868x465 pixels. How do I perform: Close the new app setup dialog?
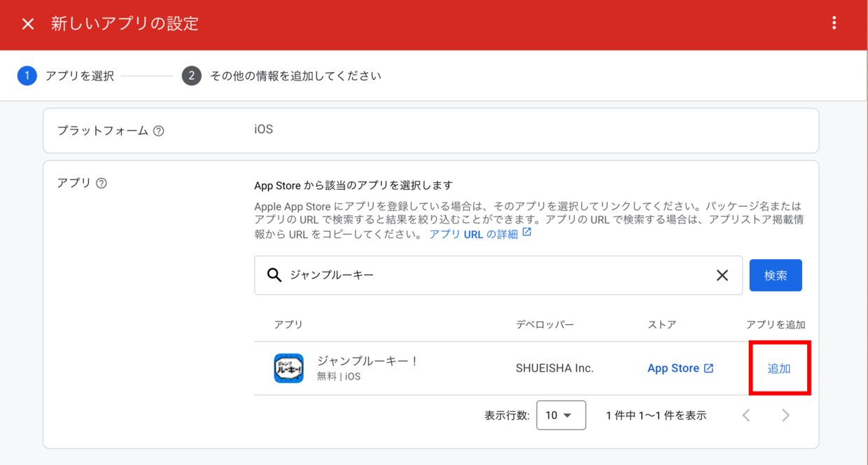28,24
